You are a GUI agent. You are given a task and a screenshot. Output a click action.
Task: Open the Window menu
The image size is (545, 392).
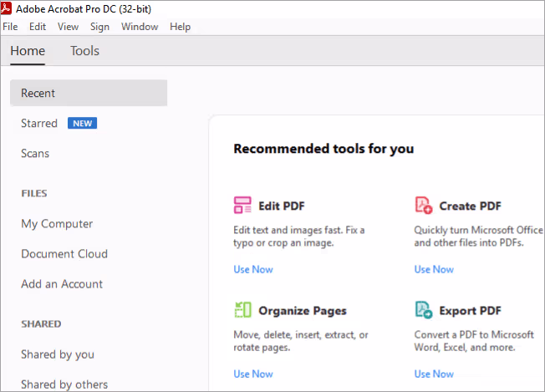point(140,27)
